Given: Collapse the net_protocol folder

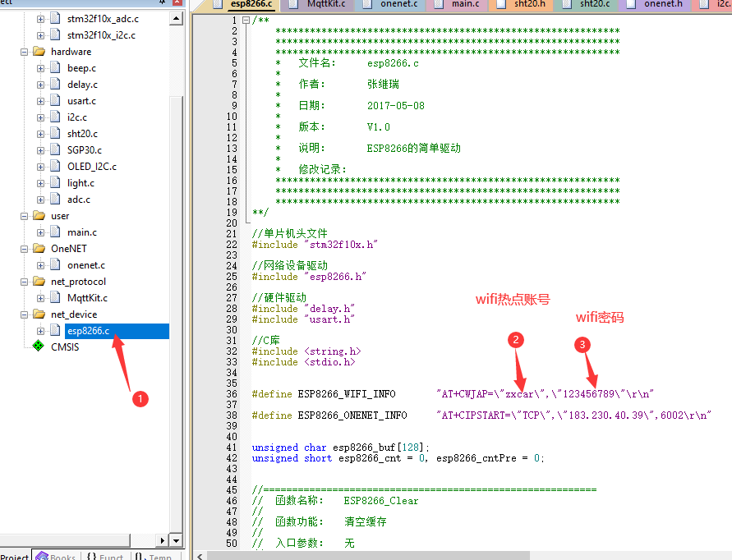Looking at the screenshot, I should click(x=25, y=282).
